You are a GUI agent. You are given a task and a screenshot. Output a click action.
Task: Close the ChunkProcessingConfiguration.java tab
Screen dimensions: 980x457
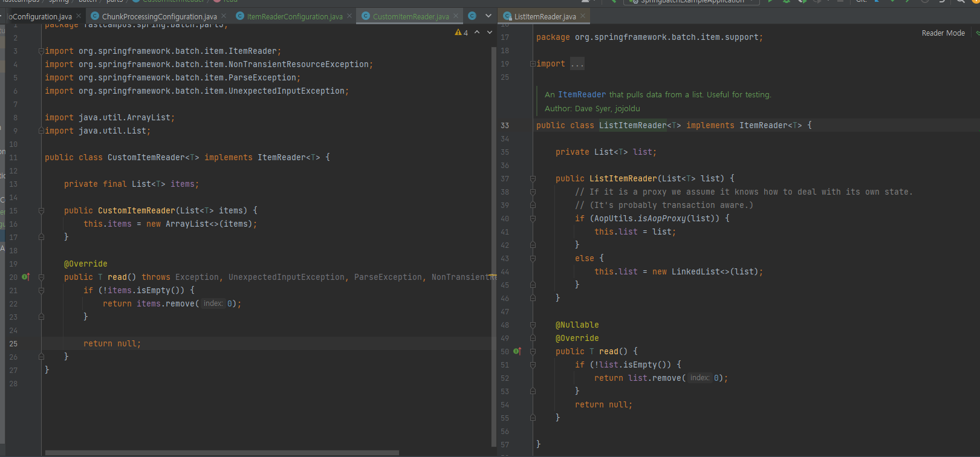tap(224, 16)
